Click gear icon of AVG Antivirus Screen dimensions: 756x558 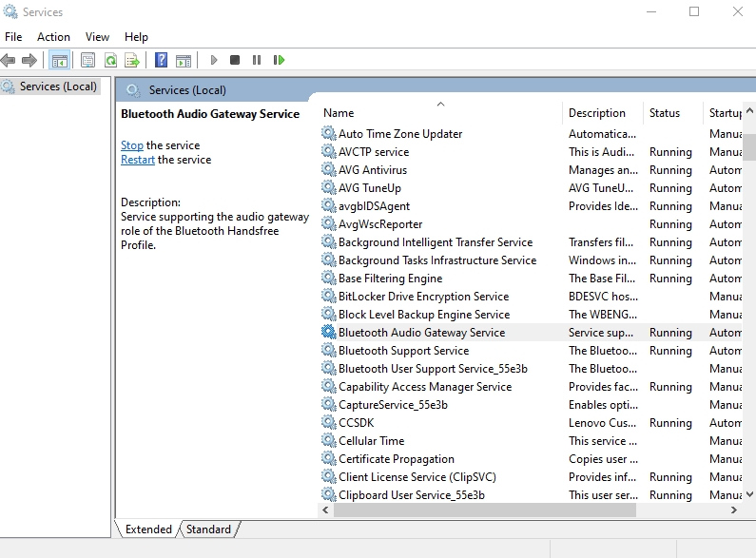tap(328, 169)
